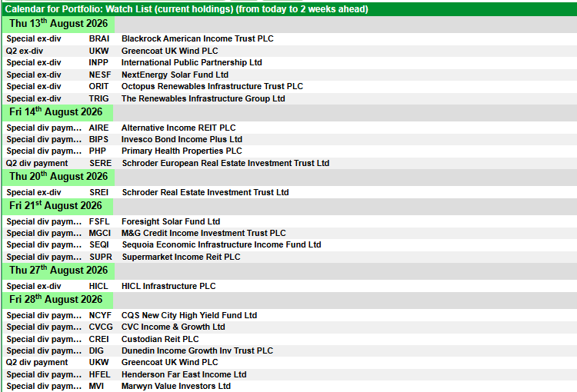Screen dimensions: 577x392
Task: Select the FSFL ticker
Action: 99,221
